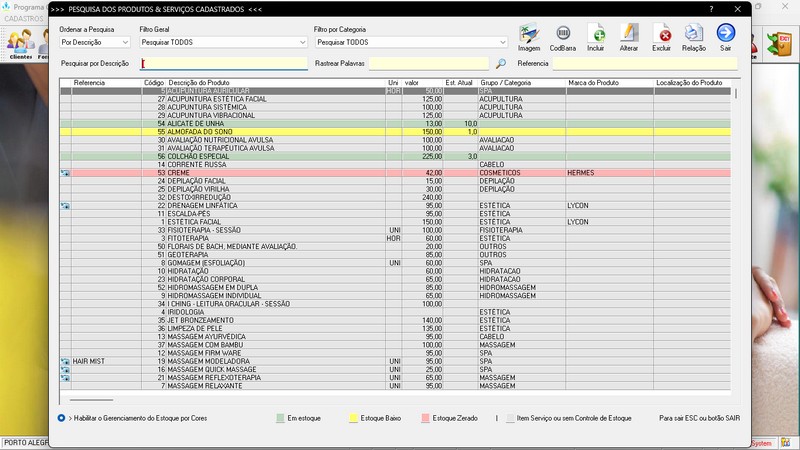Focus the Rastrear Palavras input field
This screenshot has height=450, width=800.
[x=429, y=63]
